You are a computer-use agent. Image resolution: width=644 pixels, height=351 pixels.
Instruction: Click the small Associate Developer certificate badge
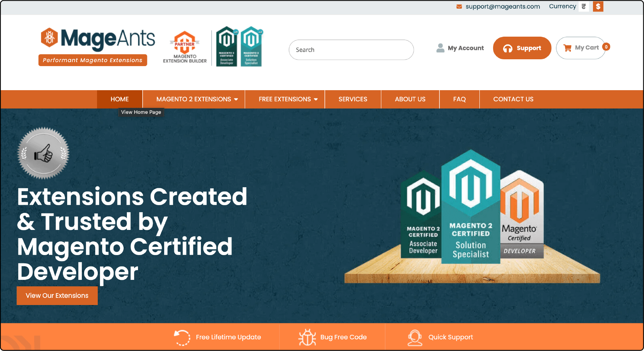pyautogui.click(x=227, y=46)
